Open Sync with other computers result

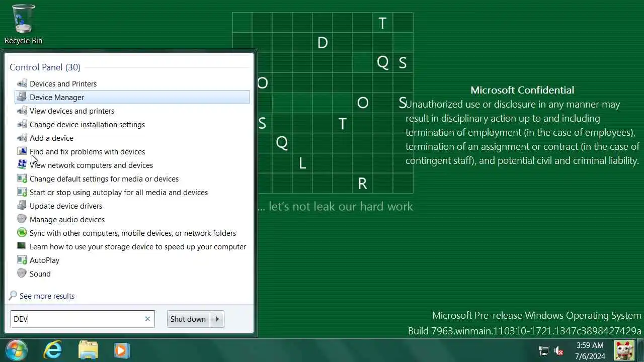pyautogui.click(x=133, y=233)
